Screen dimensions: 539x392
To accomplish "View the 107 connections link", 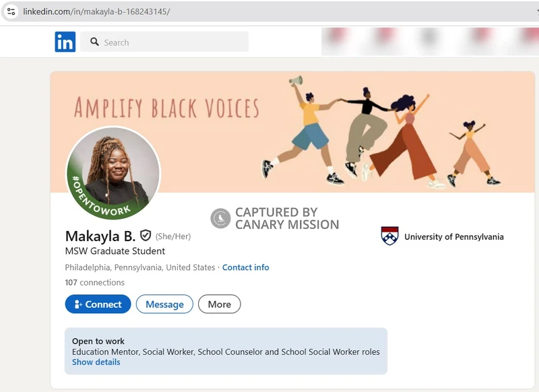I will tap(94, 282).
